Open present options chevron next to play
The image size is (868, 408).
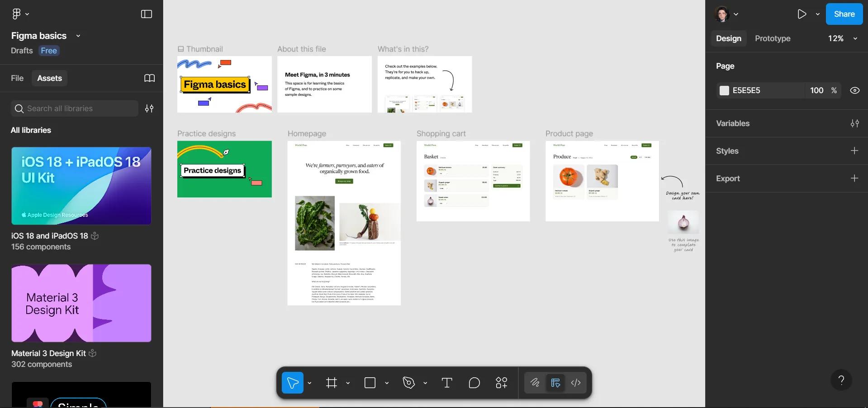818,14
